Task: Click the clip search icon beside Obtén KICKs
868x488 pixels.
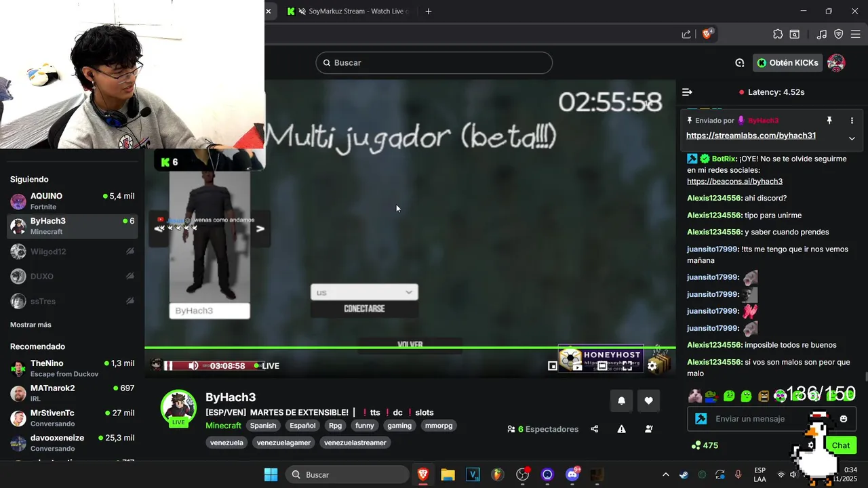Action: pos(739,63)
